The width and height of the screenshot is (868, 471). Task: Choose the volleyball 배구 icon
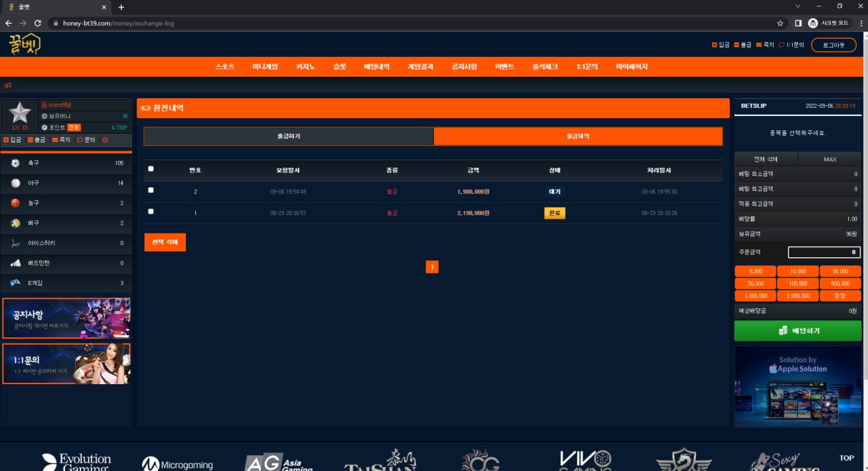tap(16, 223)
